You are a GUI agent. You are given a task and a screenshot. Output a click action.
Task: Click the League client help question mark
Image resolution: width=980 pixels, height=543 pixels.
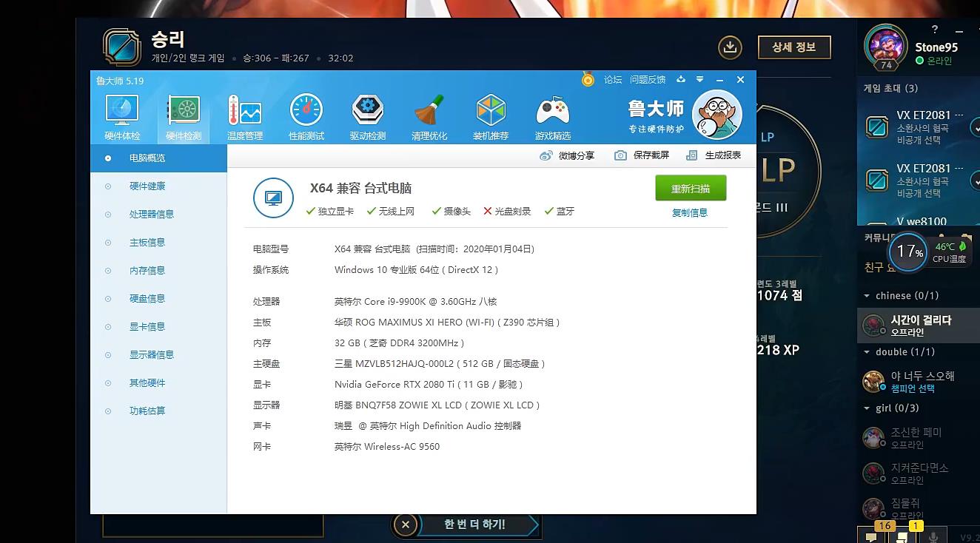point(935,30)
